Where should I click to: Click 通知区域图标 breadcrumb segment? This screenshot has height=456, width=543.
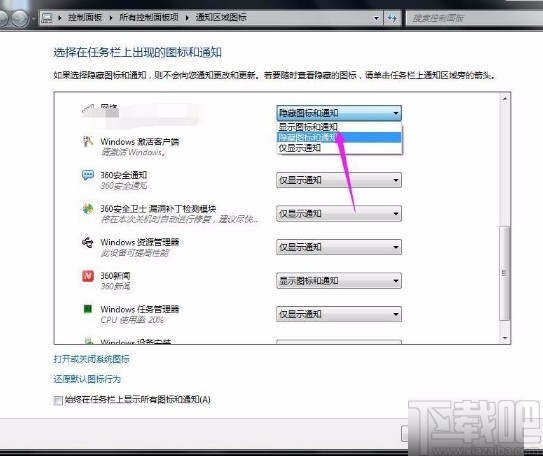click(x=221, y=17)
